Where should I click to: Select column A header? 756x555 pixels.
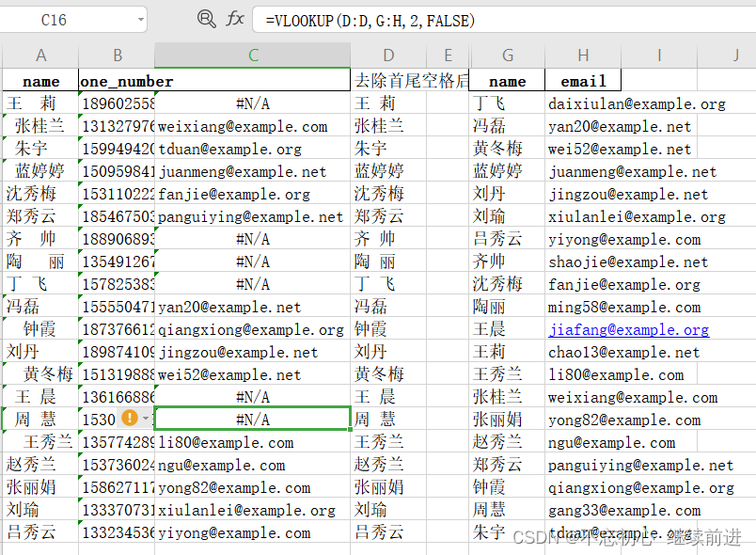41,55
